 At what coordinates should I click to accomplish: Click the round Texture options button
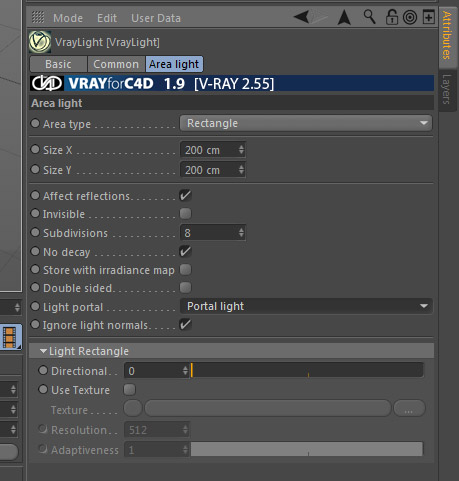point(133,409)
